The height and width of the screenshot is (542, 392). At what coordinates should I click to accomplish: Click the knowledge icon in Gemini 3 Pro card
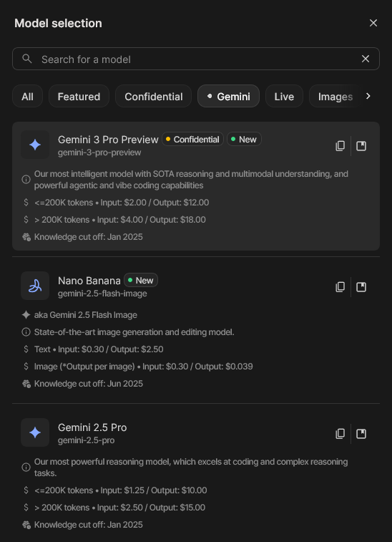click(x=26, y=237)
